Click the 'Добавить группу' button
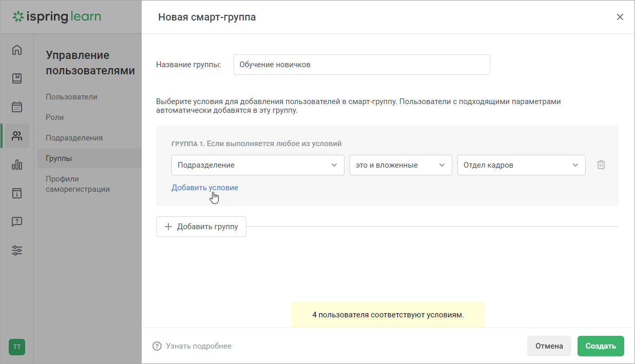 click(201, 227)
